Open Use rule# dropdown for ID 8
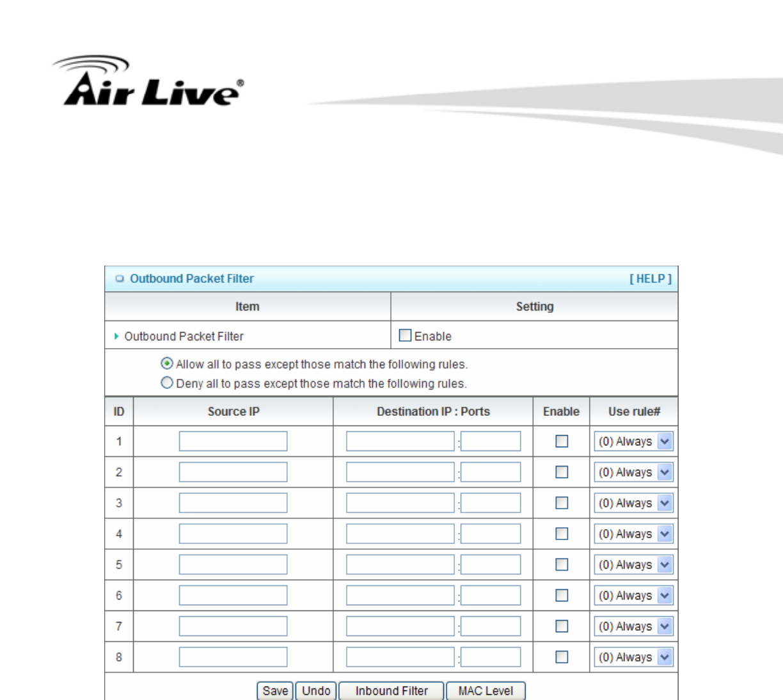783x700 pixels. click(633, 656)
